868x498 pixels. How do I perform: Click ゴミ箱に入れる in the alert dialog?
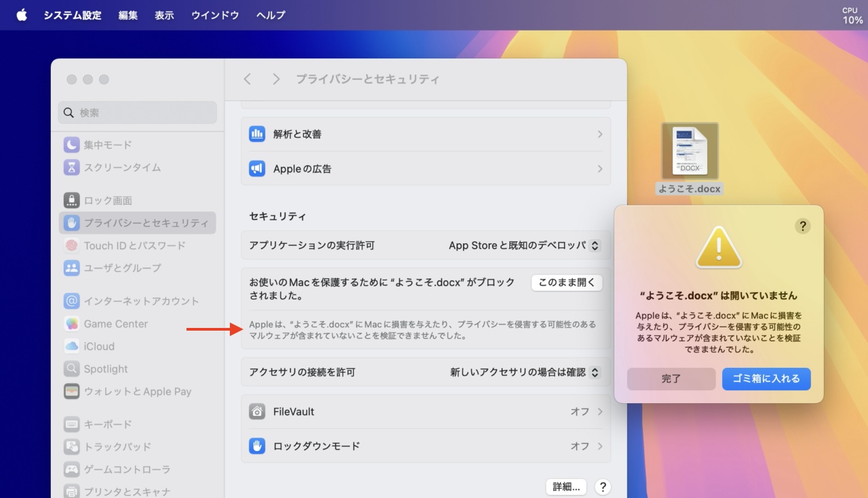pos(766,379)
